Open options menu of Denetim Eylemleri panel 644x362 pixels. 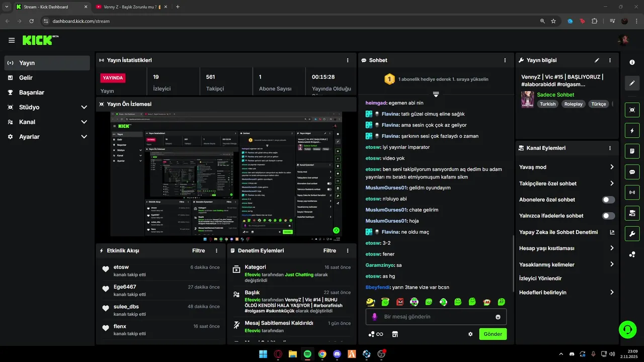point(348,250)
